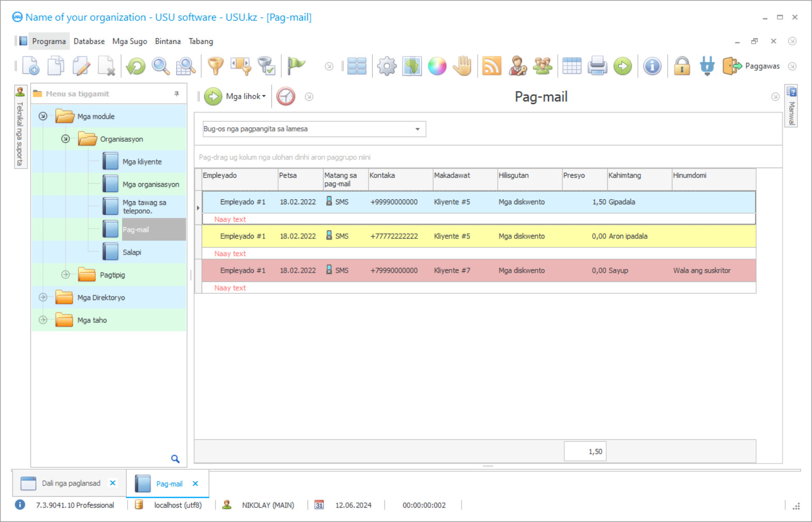
Task: Click the Paggawas exit button
Action: pos(752,66)
